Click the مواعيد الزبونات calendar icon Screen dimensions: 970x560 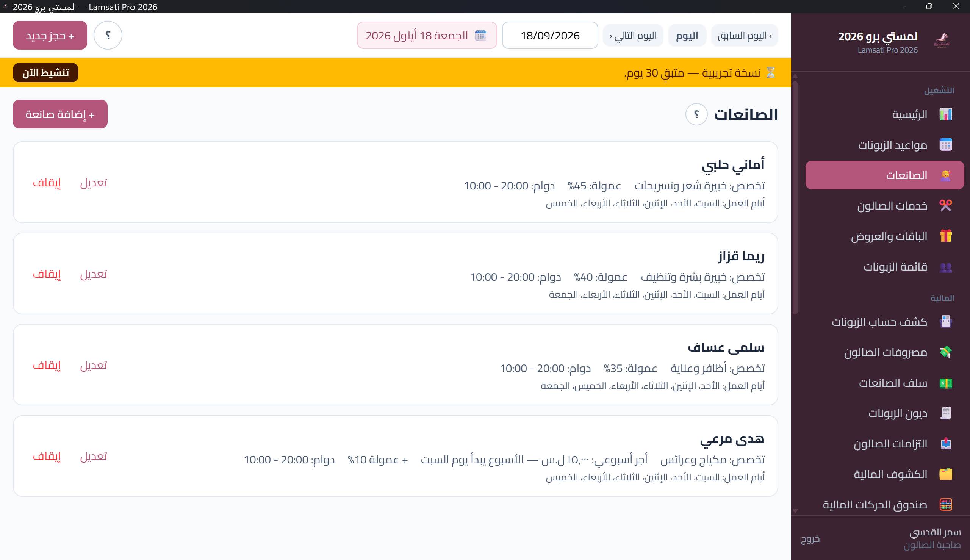tap(945, 145)
